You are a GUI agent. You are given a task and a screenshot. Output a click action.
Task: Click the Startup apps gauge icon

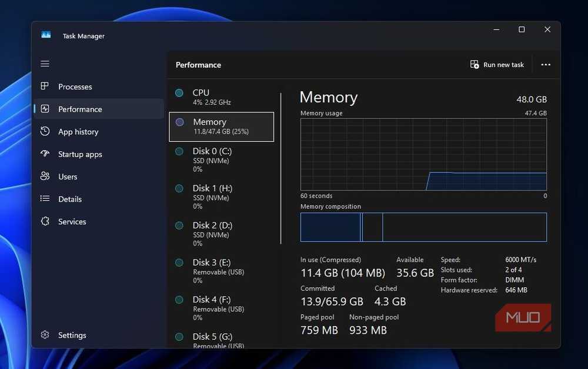45,154
